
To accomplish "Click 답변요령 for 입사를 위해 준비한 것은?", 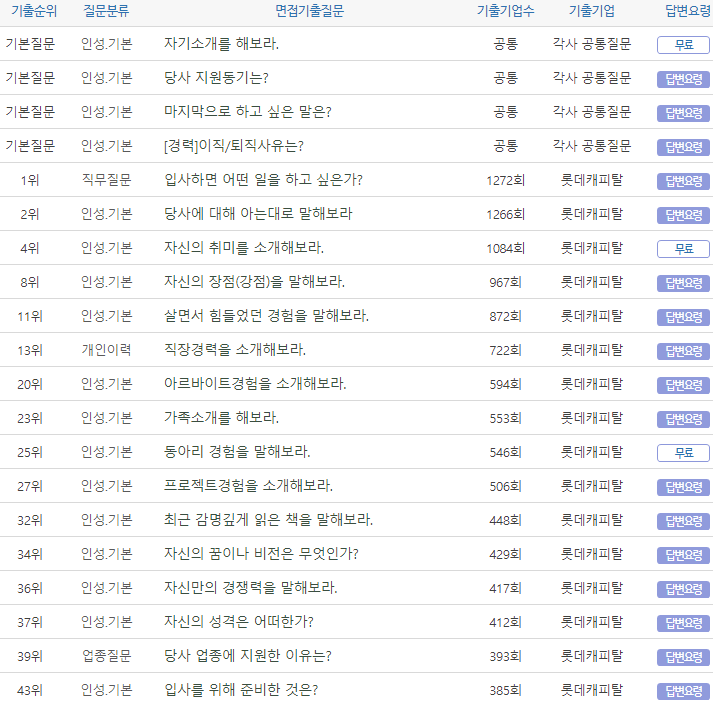I will click(x=683, y=691).
